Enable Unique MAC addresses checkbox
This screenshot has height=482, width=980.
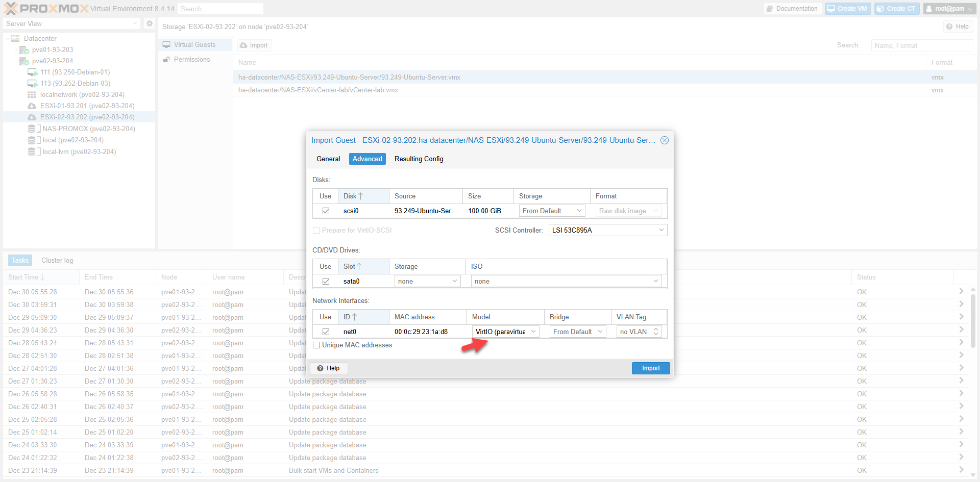click(x=316, y=345)
